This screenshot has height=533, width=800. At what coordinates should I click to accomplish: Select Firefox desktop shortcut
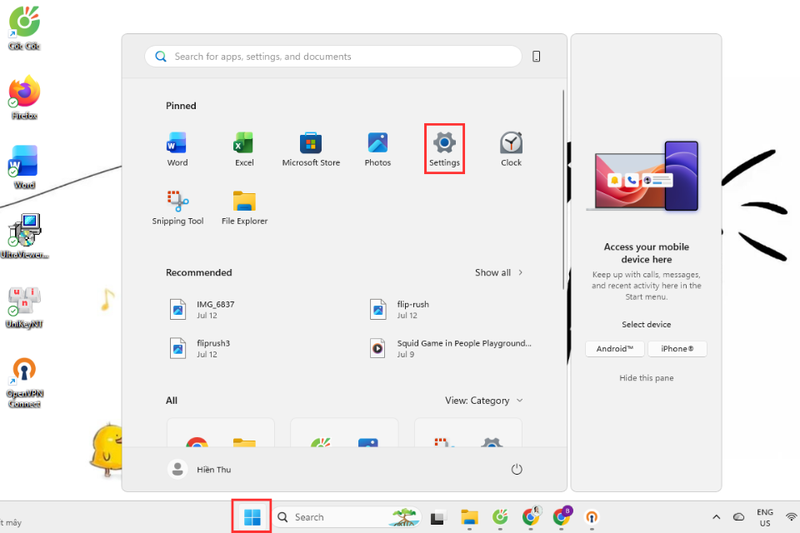point(24,97)
